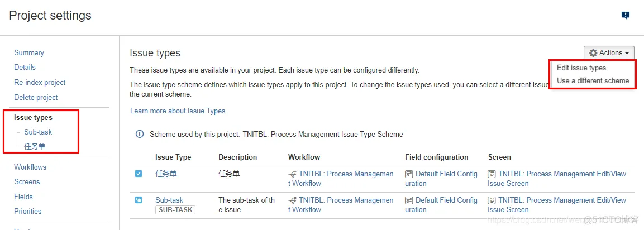Go to Fields settings
This screenshot has height=230, width=644.
pyautogui.click(x=23, y=197)
